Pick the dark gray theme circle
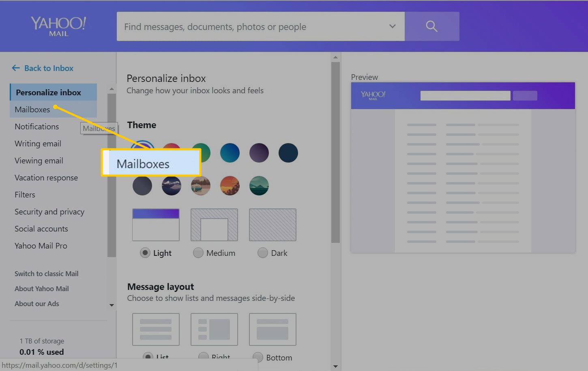Viewport: 588px width, 371px height. point(142,186)
